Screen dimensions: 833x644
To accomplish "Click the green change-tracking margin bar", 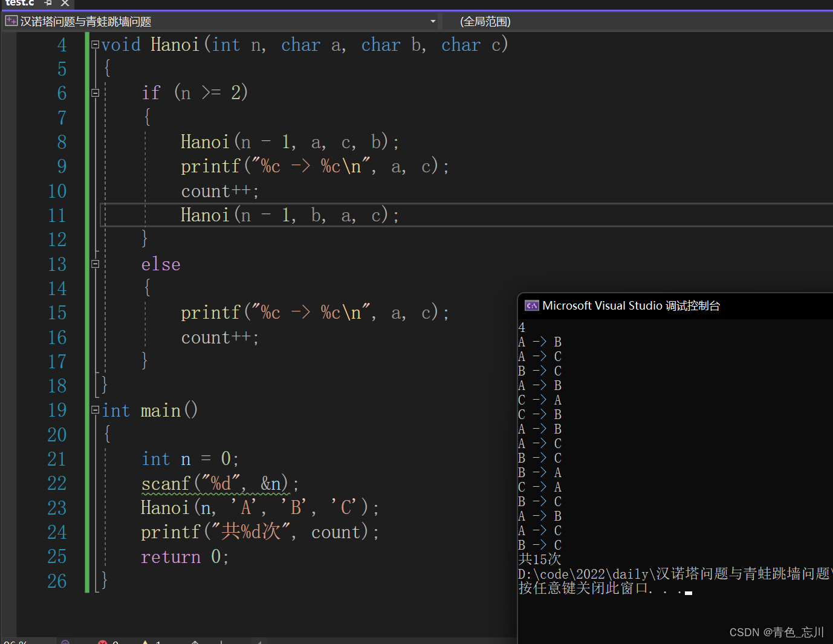I will click(87, 312).
